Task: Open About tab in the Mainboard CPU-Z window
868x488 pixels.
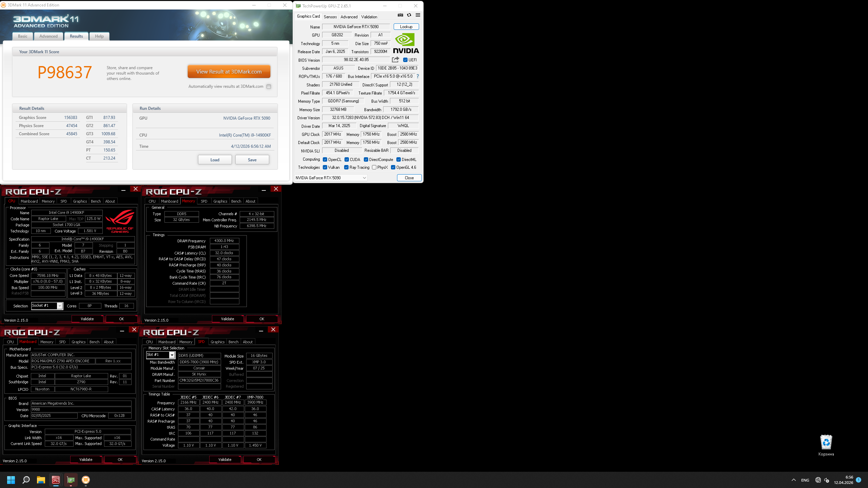Action: point(109,342)
